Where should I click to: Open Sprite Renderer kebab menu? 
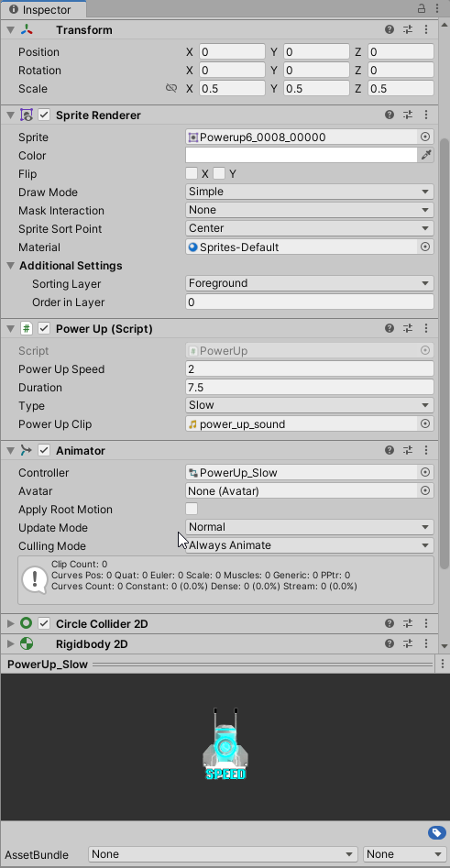click(425, 115)
